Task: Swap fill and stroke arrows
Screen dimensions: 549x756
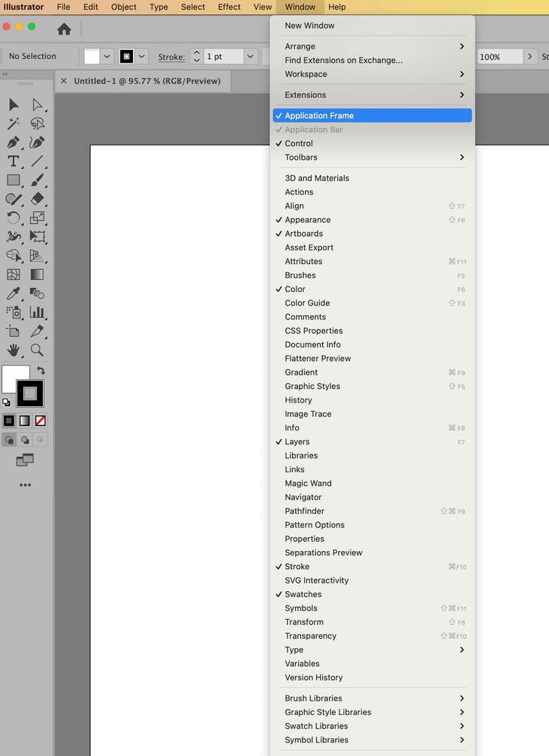Action: tap(41, 370)
